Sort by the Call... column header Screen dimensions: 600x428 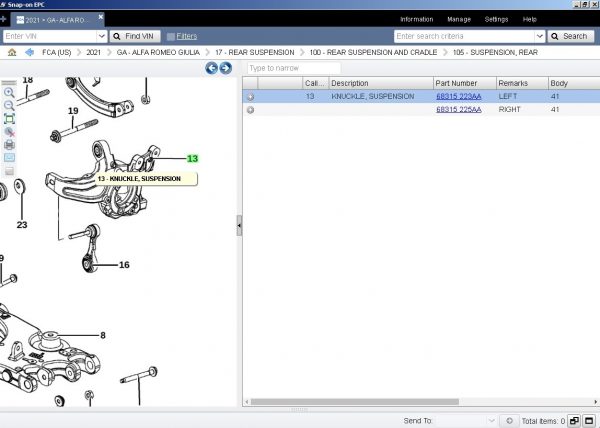[315, 83]
